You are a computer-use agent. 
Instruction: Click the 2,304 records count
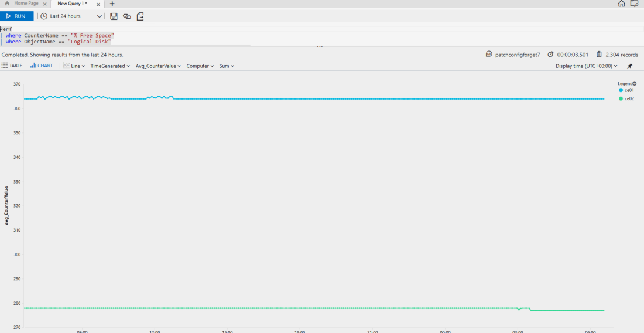(x=622, y=55)
